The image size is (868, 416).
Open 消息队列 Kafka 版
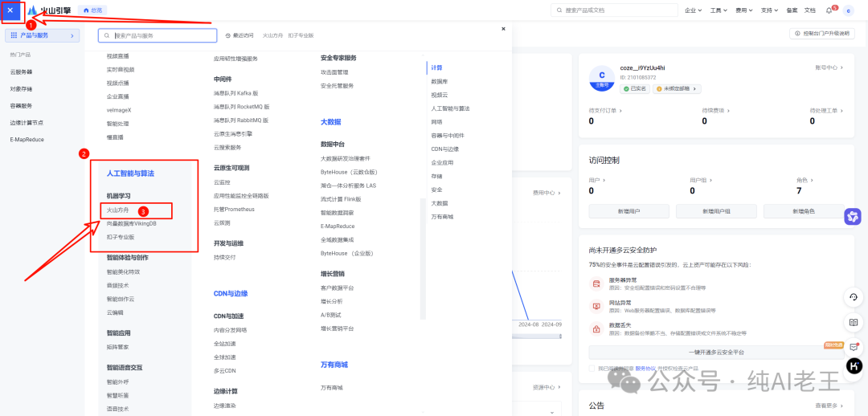pos(235,93)
